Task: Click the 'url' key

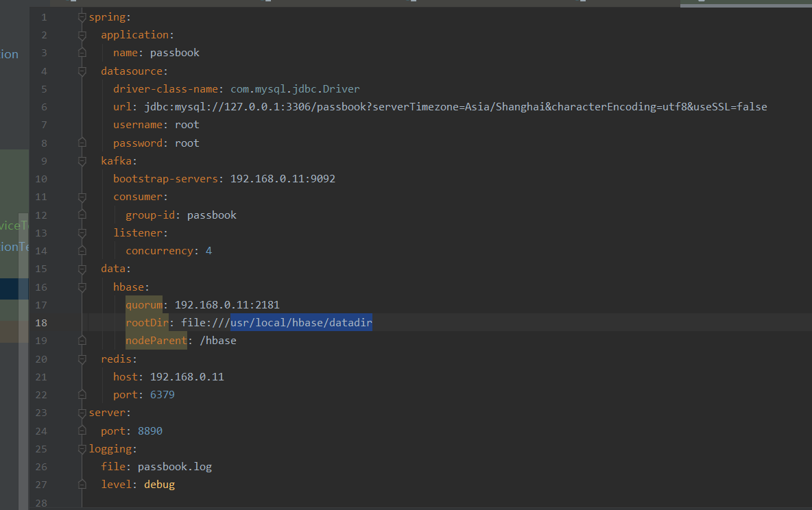Action: coord(122,107)
